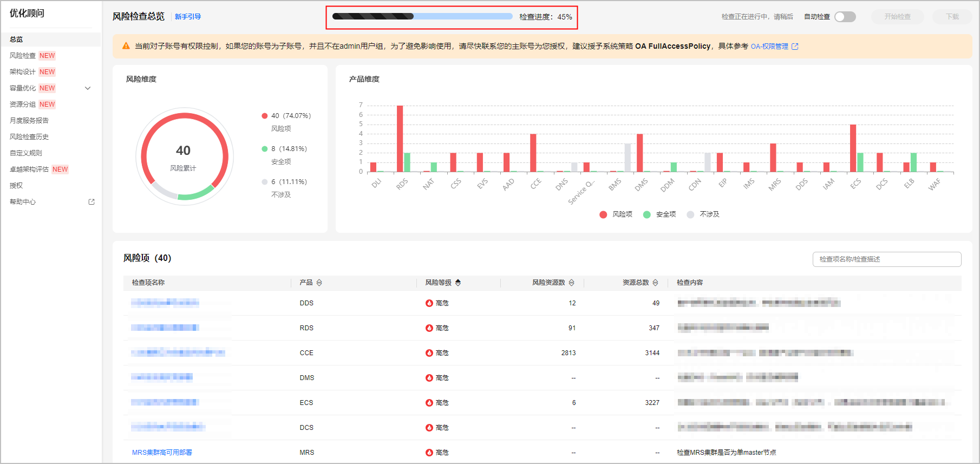Open 风险检查 in the sidebar
The image size is (980, 464).
pyautogui.click(x=23, y=56)
